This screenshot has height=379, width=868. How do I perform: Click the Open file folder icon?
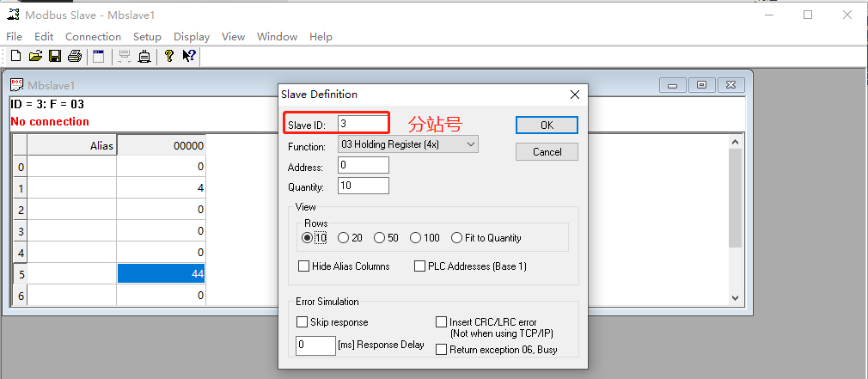coord(35,57)
